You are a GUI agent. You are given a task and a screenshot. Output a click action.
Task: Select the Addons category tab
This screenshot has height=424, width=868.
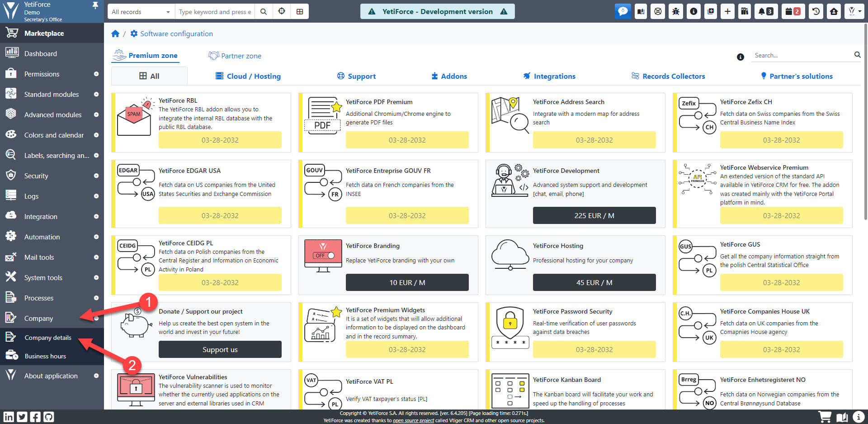coord(449,76)
